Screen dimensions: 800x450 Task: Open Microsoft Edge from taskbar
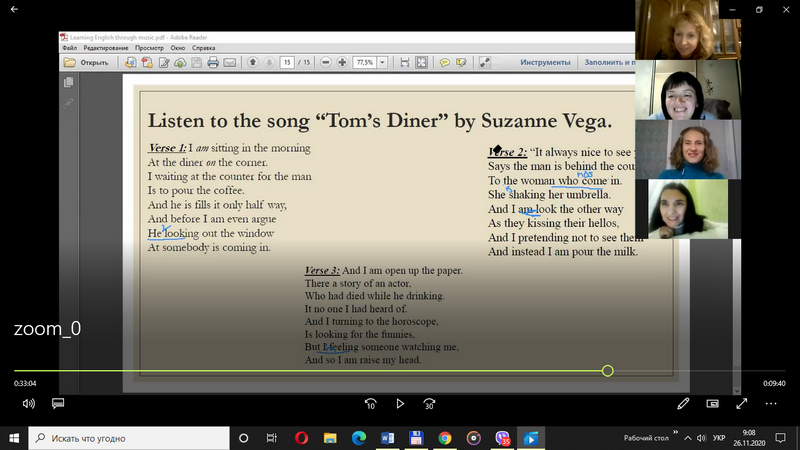point(359,438)
